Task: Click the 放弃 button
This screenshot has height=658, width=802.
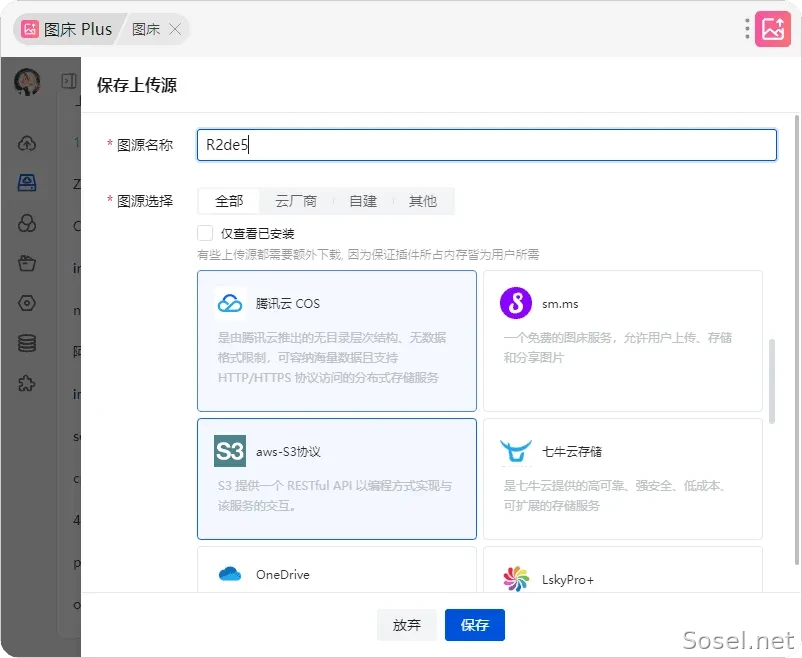Action: (407, 625)
